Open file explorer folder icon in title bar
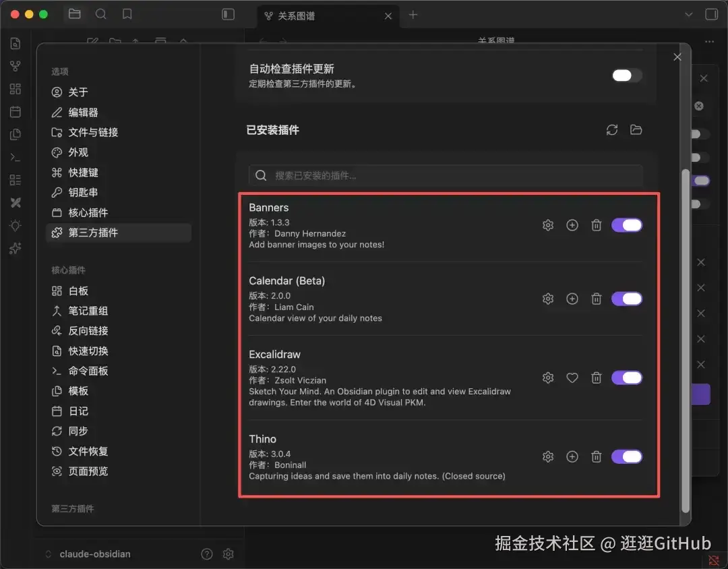This screenshot has height=569, width=728. (x=74, y=14)
